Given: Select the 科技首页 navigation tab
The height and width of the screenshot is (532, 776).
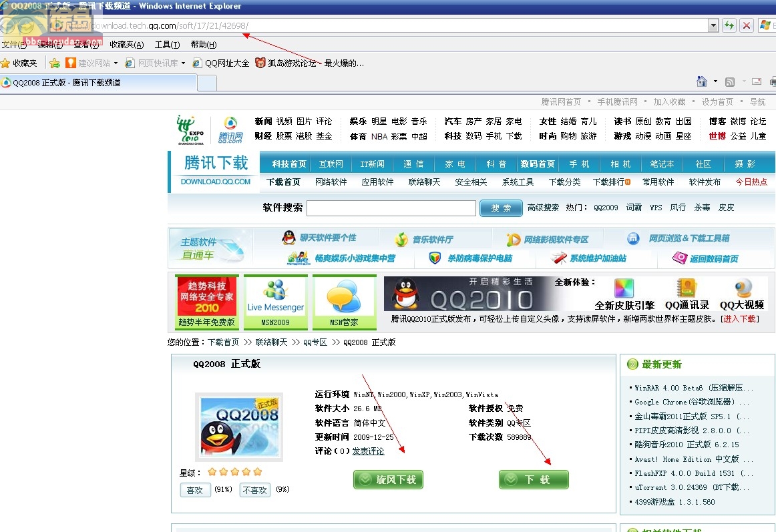Looking at the screenshot, I should (x=289, y=164).
